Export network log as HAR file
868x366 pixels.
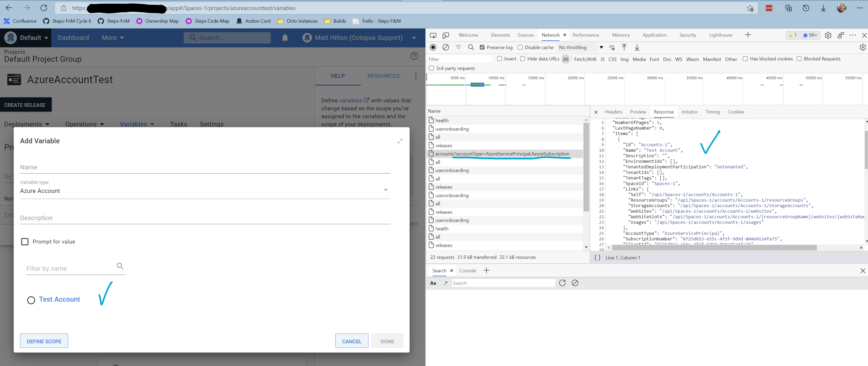[x=637, y=47]
